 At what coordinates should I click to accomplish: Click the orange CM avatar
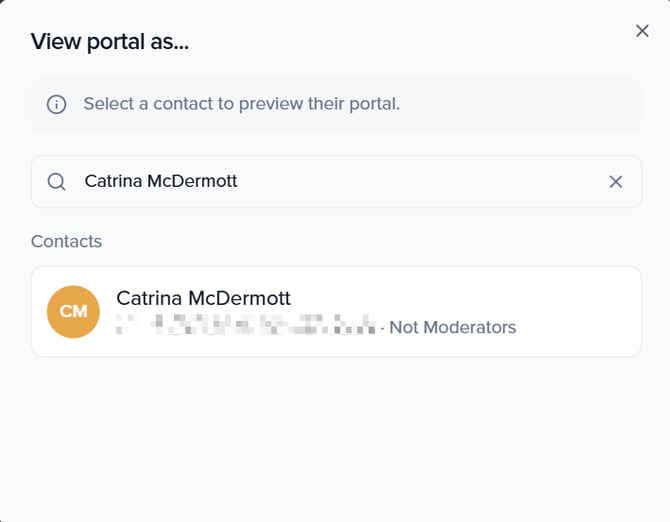[73, 311]
